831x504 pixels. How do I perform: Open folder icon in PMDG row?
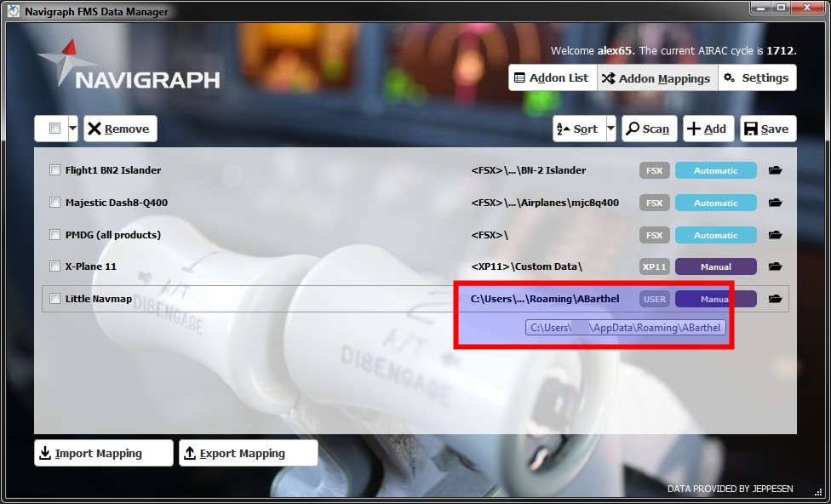(x=775, y=235)
